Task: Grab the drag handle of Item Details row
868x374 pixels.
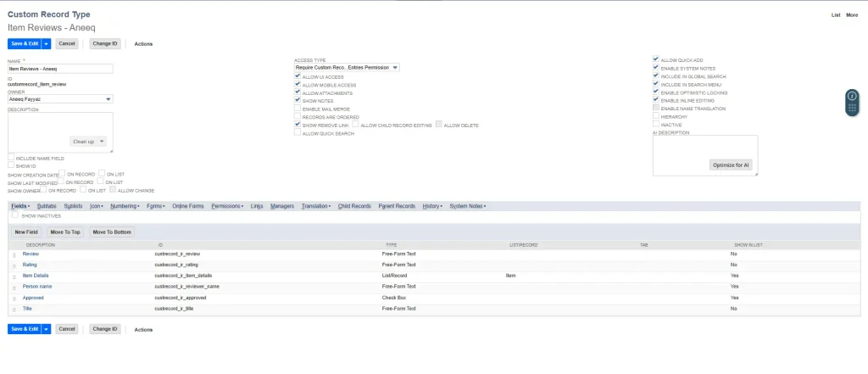Action: click(x=14, y=276)
